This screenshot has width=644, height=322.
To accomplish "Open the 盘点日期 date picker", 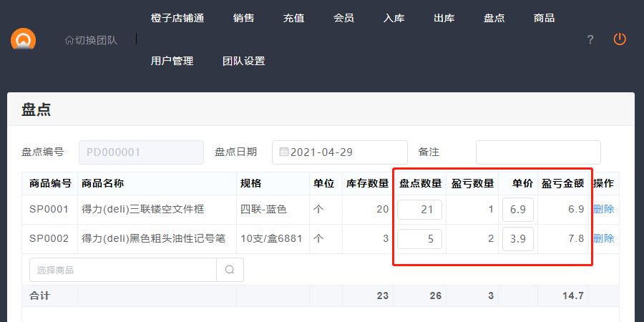I will coord(340,152).
